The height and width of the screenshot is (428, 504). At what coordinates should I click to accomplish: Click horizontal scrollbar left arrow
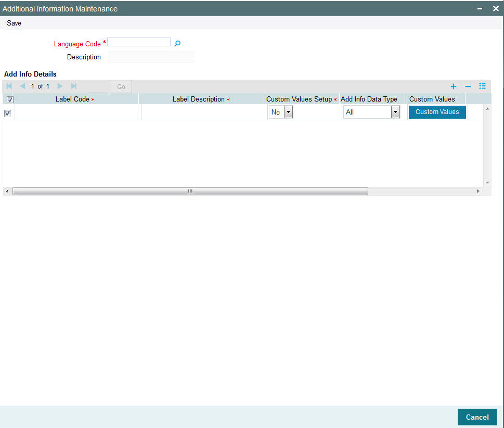point(7,192)
